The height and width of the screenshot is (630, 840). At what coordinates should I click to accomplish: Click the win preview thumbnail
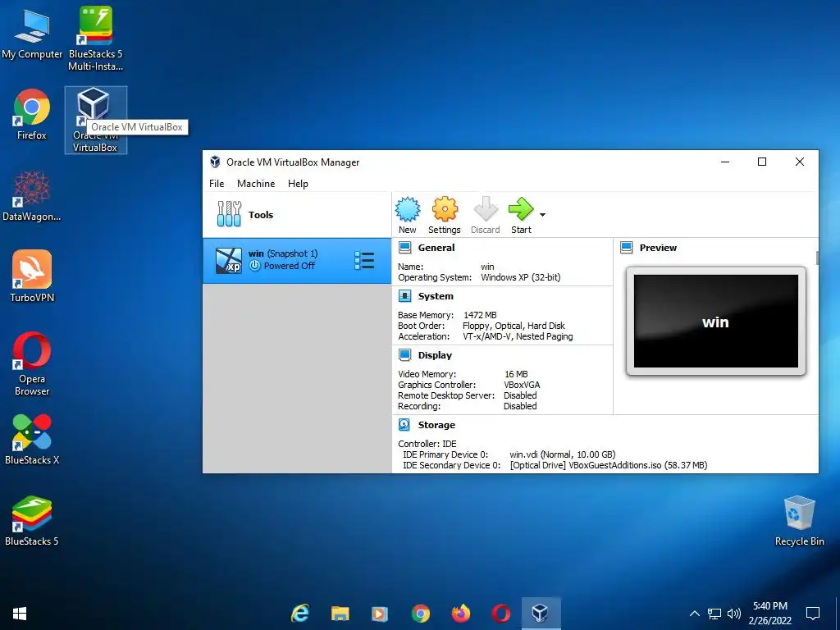click(715, 321)
